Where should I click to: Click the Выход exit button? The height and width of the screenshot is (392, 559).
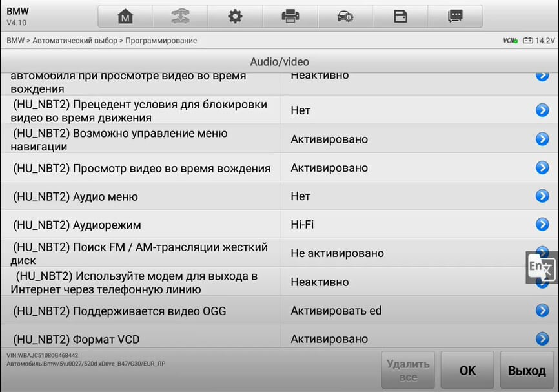click(x=527, y=370)
